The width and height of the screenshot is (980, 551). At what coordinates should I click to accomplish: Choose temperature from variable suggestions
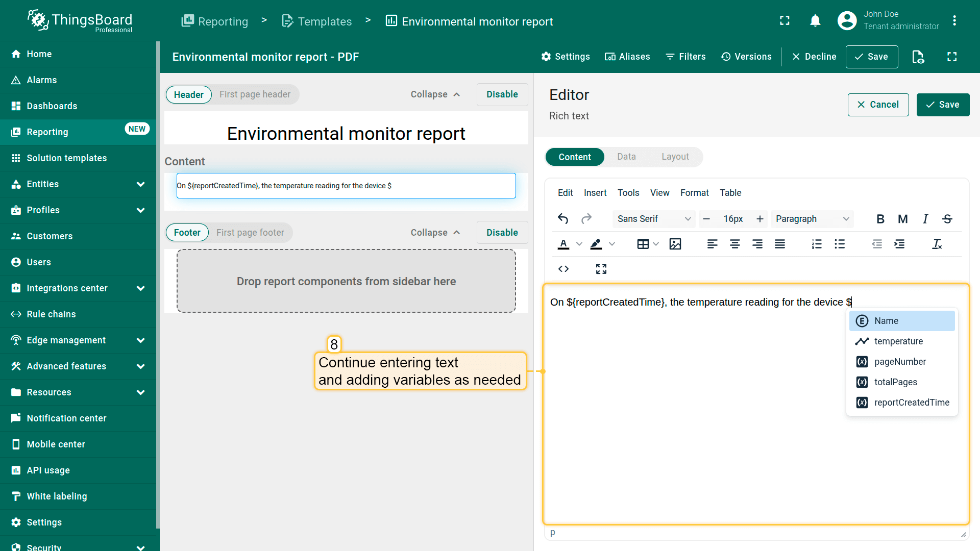(x=902, y=341)
